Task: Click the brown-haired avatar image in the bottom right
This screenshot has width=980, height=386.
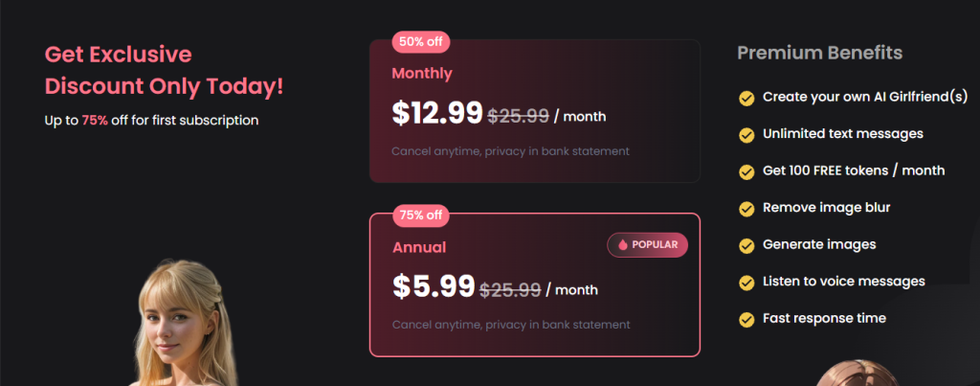Action: tap(855, 374)
